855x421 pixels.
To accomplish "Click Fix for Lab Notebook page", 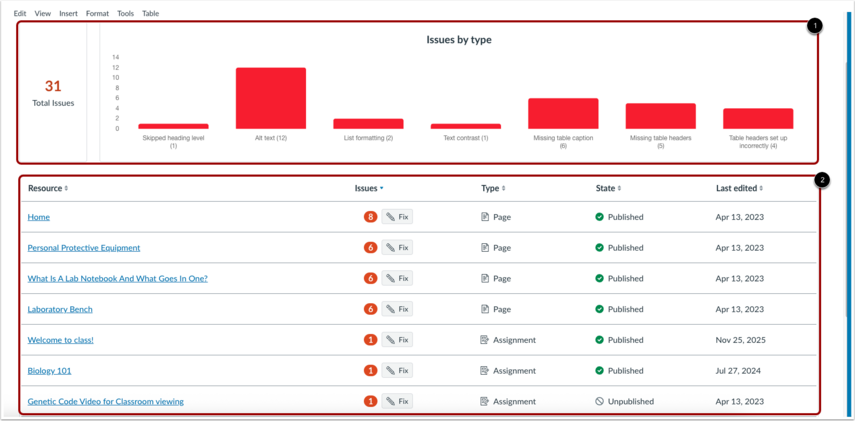I will 397,279.
